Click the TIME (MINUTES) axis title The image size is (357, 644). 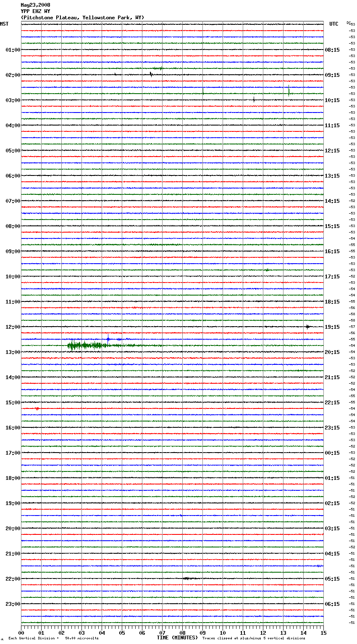coord(177,638)
